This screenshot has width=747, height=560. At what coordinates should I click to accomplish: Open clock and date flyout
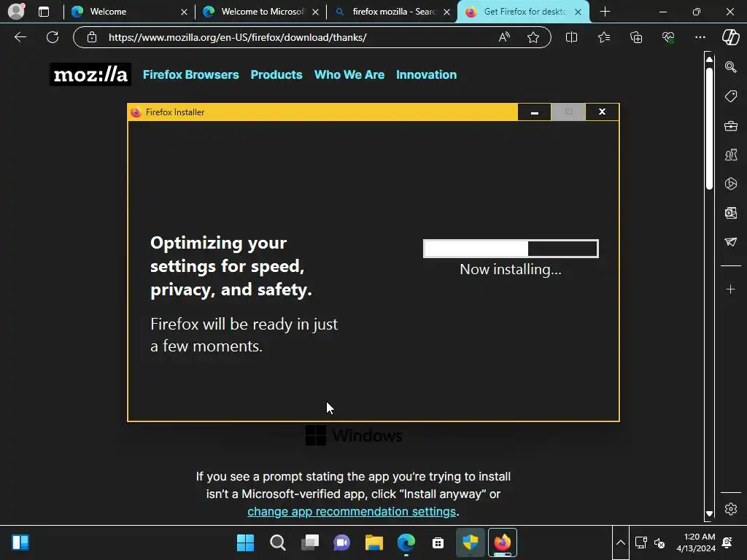[x=695, y=542]
